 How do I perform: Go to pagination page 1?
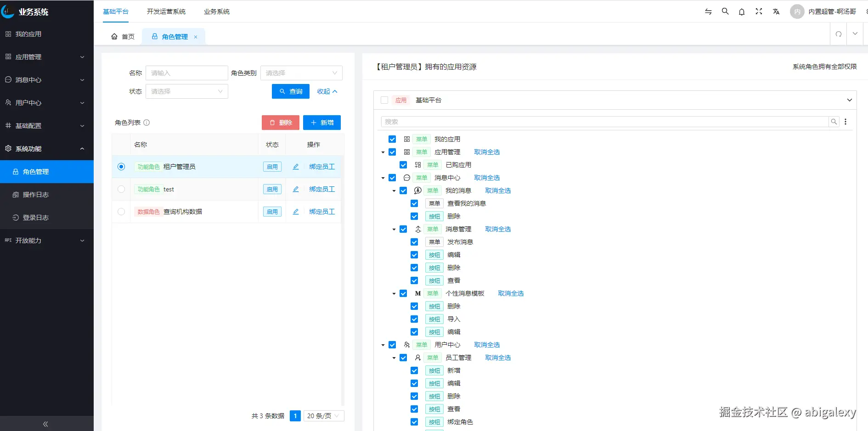click(x=295, y=416)
